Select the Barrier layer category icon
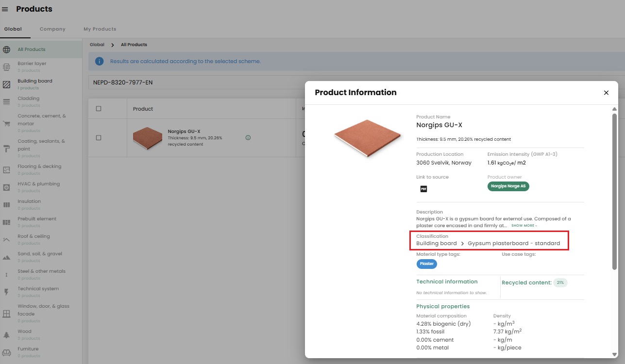Viewport: 625px width, 364px height. pos(7,67)
